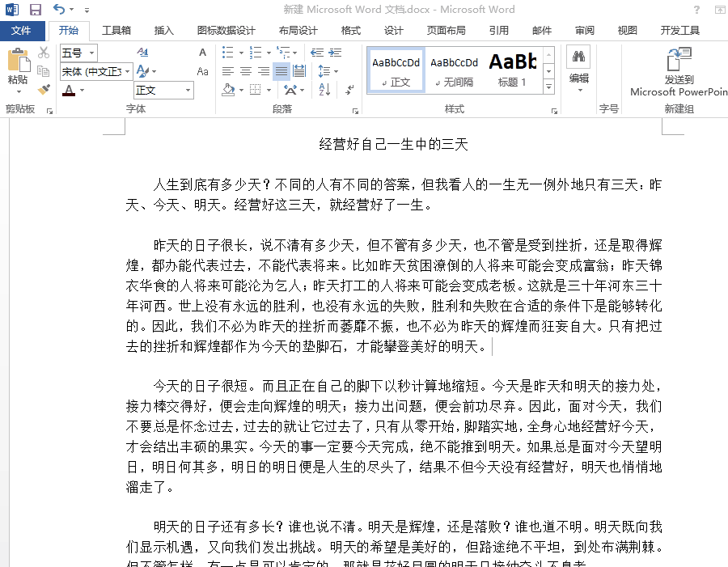The height and width of the screenshot is (567, 728).
Task: Click the Copy icon in clipboard group
Action: 44,70
